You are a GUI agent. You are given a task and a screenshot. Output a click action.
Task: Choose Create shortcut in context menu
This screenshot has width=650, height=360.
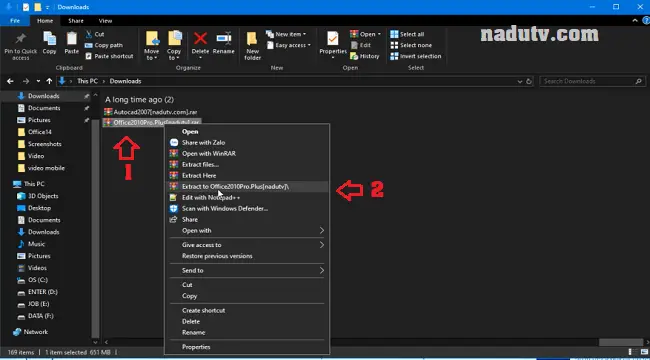point(247,310)
